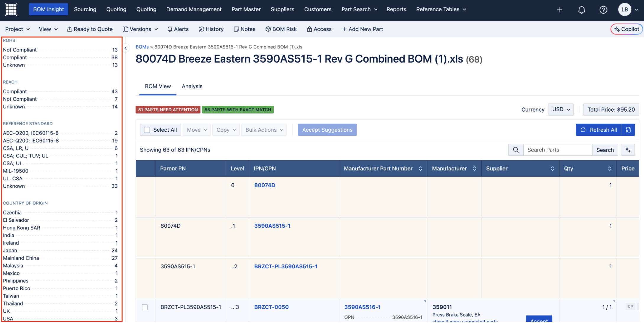Click the notifications bell icon
The image size is (644, 323).
581,10
